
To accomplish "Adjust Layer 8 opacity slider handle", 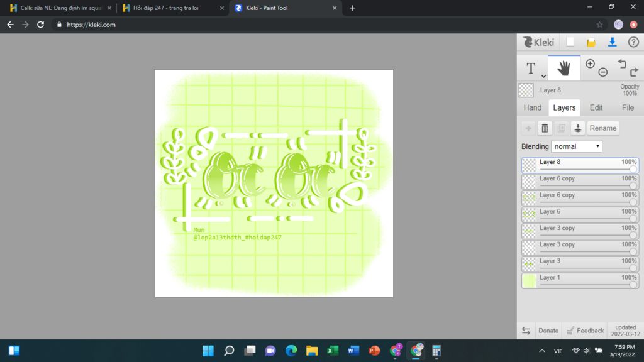I will (x=633, y=169).
